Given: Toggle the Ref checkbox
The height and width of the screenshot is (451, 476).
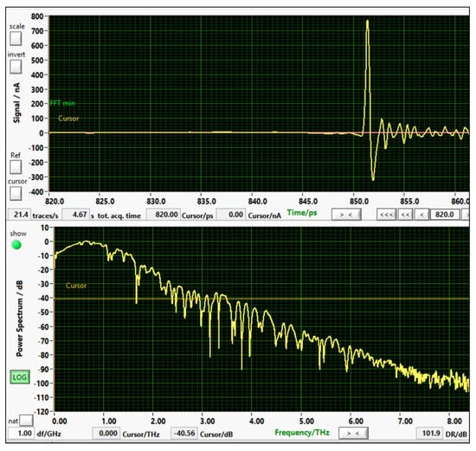Looking at the screenshot, I should click(x=16, y=167).
